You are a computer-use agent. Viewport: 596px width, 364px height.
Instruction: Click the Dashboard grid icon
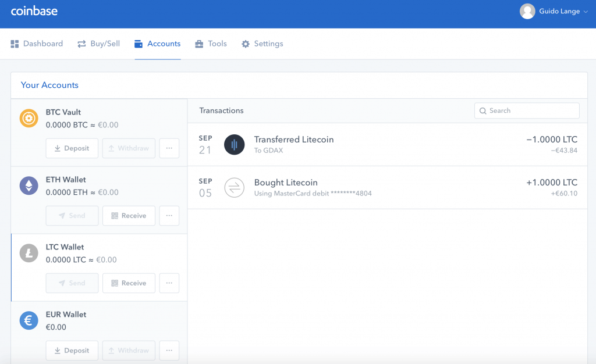pyautogui.click(x=15, y=44)
